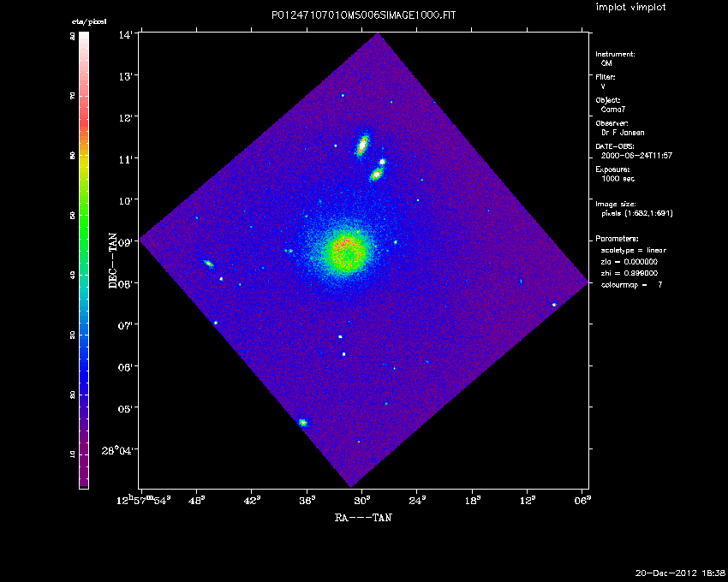Select the 'pixels (1:682,1:691)' value
The width and height of the screenshot is (728, 582).
(637, 213)
